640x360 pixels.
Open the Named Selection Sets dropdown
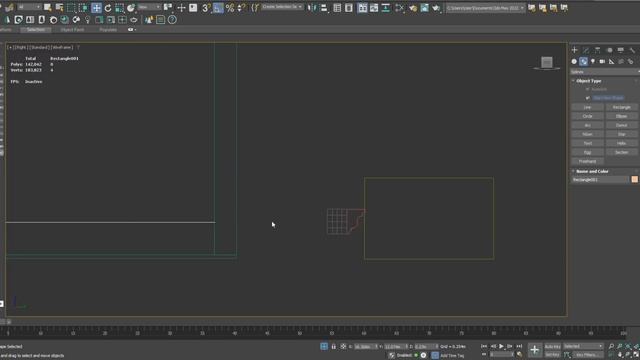click(x=282, y=7)
